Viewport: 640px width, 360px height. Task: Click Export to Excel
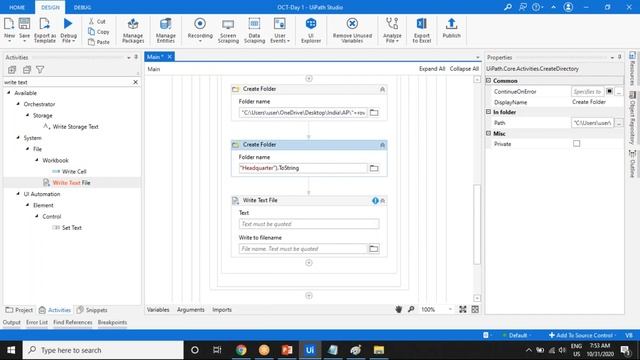(422, 30)
